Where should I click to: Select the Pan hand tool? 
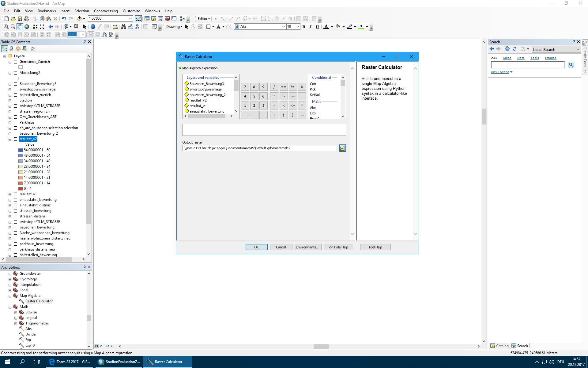tap(20, 27)
